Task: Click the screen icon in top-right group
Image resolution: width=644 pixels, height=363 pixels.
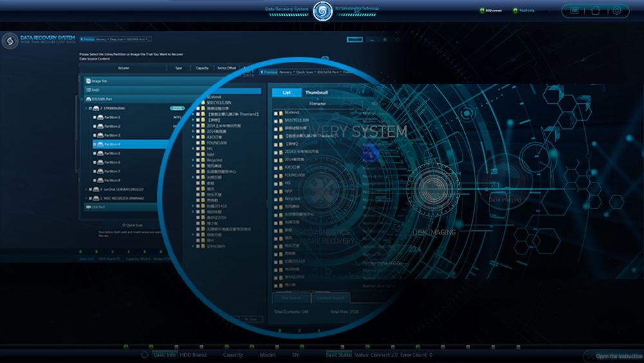Action: click(x=574, y=10)
